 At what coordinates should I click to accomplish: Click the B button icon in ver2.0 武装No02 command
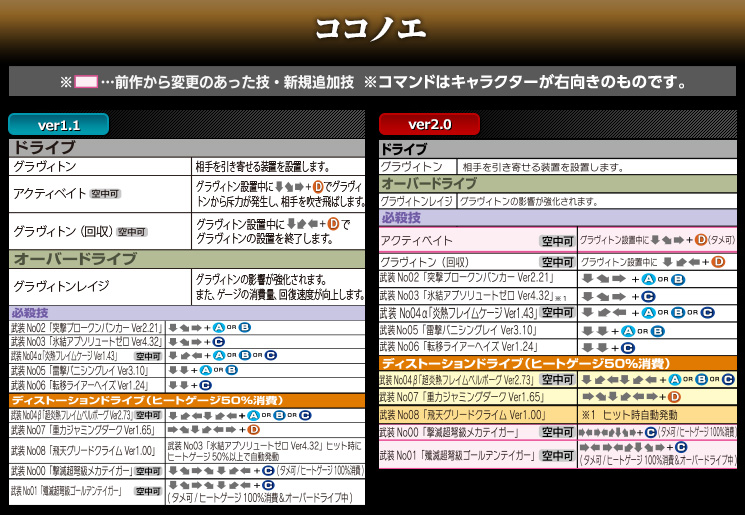(678, 279)
